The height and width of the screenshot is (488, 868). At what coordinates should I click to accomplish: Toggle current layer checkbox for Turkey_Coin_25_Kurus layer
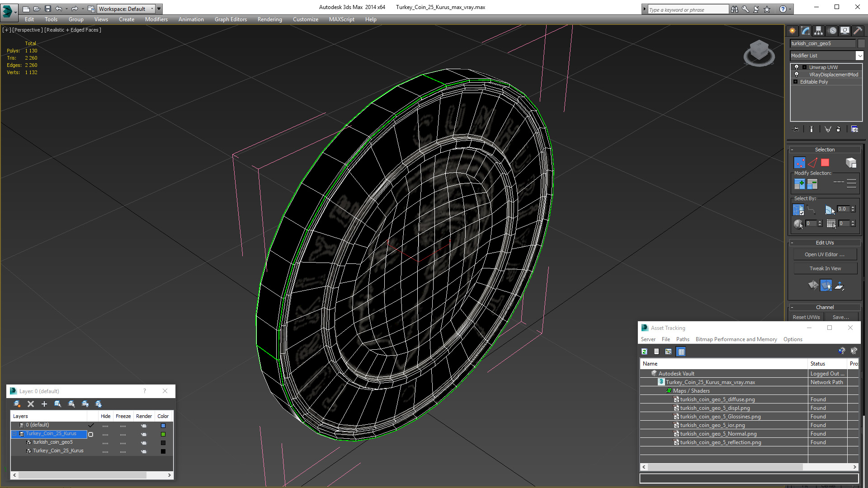coord(91,434)
